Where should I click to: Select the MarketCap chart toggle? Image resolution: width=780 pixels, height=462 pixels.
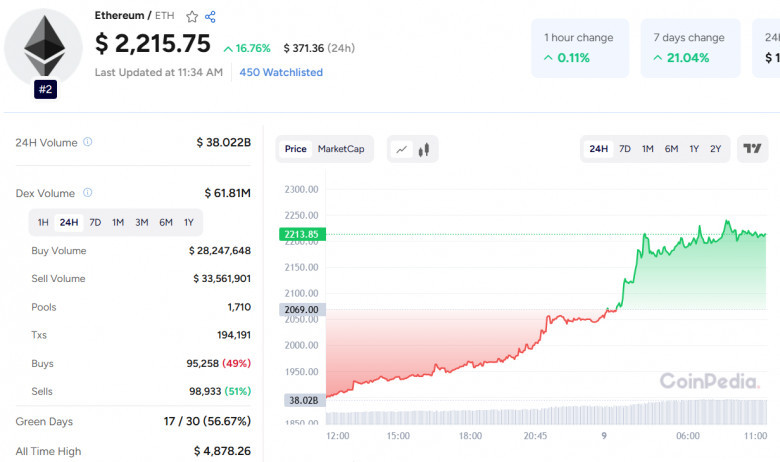(341, 149)
